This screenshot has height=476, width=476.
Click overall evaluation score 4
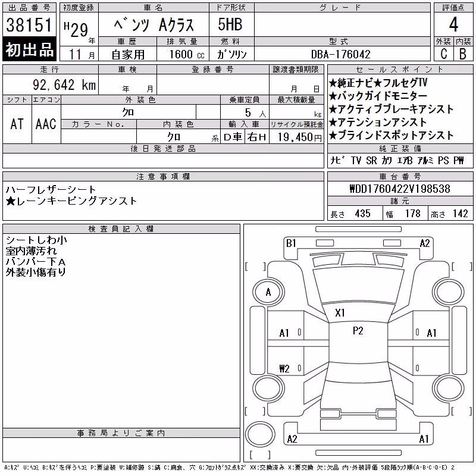[x=453, y=24]
